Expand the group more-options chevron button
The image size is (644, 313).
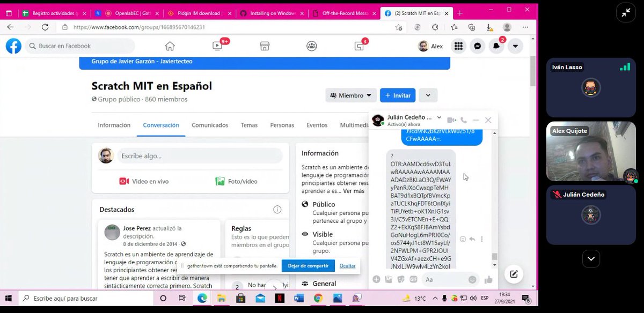tap(428, 95)
